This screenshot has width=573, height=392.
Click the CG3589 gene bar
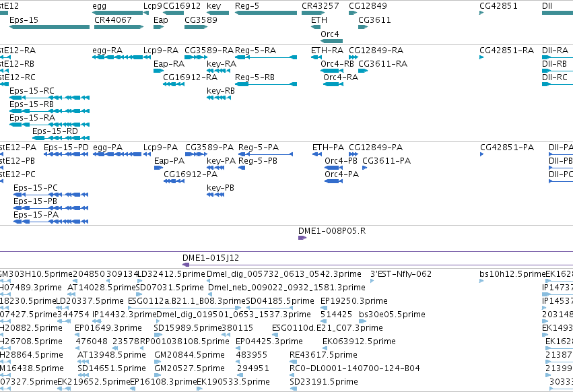point(196,27)
